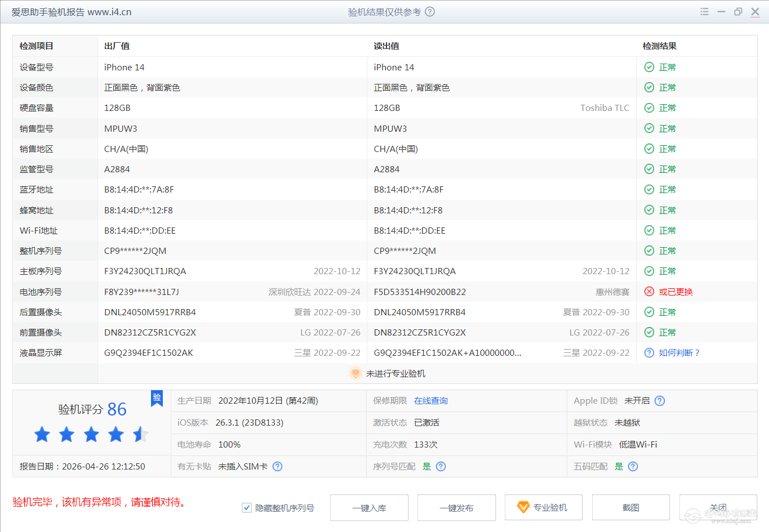
Task: Click the star rating under 验机评分
Action: click(x=91, y=435)
